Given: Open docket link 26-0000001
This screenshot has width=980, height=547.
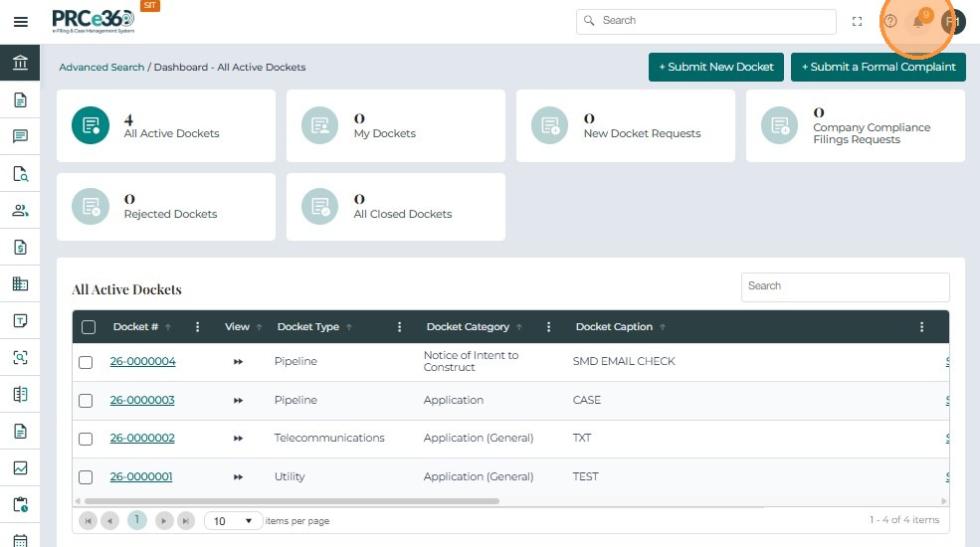Looking at the screenshot, I should (x=141, y=476).
